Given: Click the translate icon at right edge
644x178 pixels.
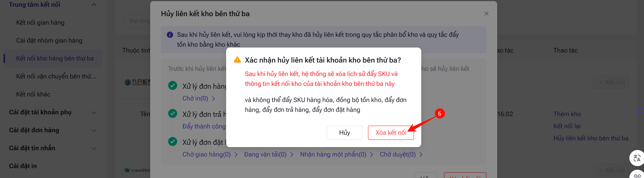Looking at the screenshot, I should 637,158.
